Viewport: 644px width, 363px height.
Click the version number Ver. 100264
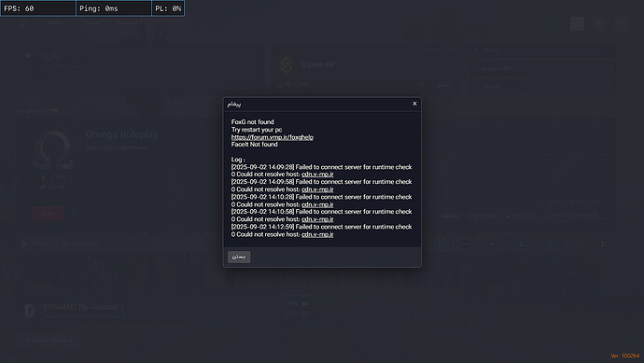click(x=624, y=356)
